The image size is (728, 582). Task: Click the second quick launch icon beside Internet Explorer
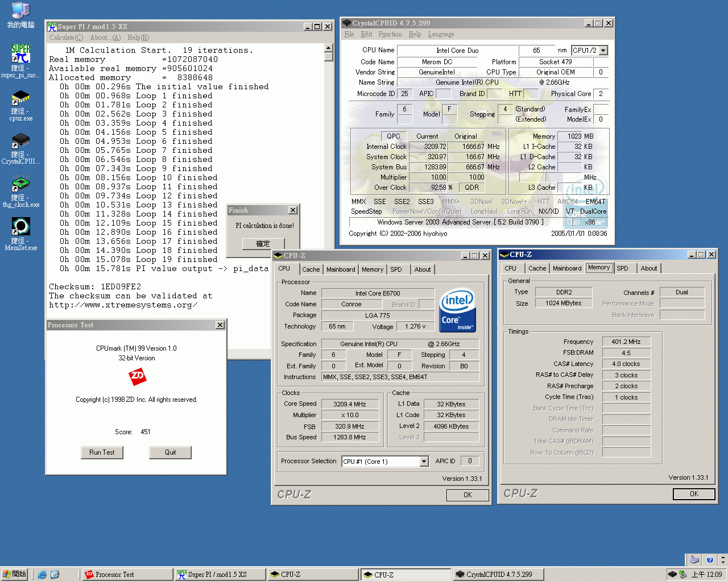(55, 575)
